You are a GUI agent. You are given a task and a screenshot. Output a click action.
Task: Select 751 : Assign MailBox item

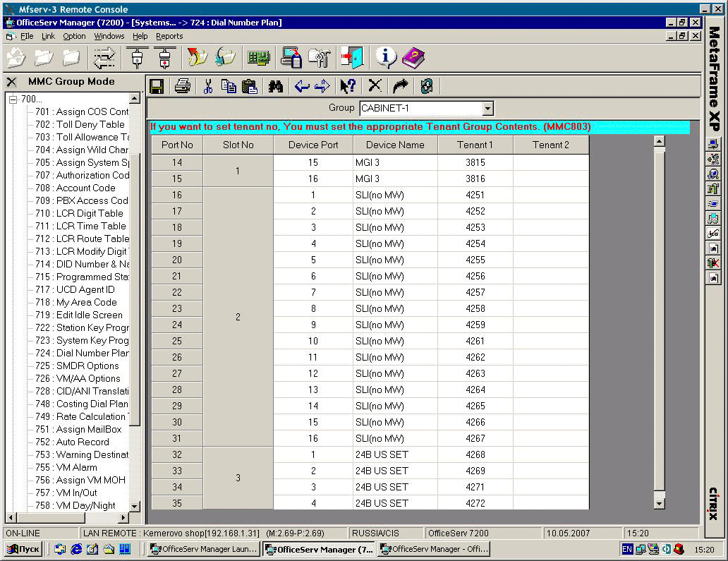coord(78,430)
